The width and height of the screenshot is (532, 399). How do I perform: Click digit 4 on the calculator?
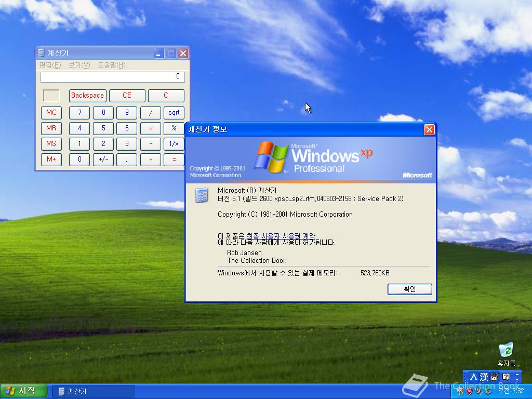pos(79,128)
